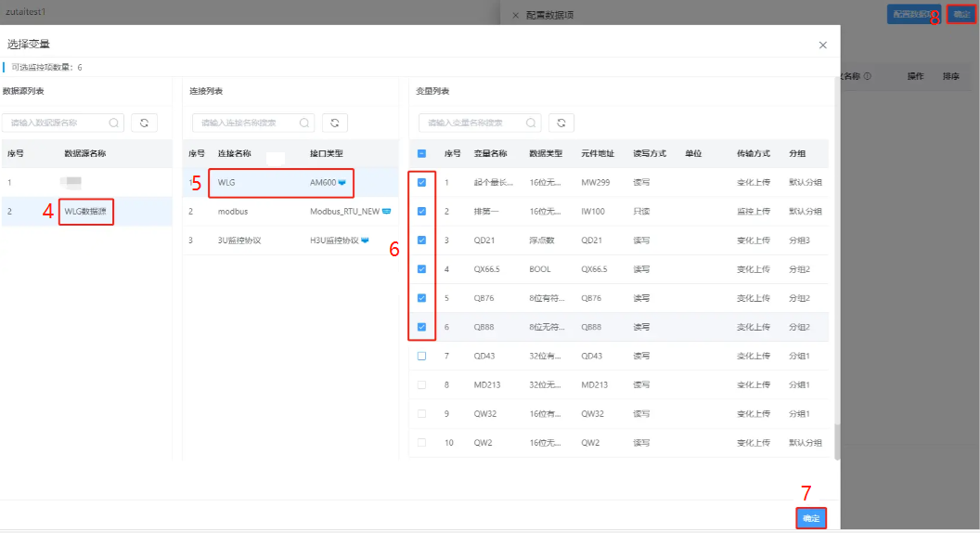Image resolution: width=980 pixels, height=533 pixels.
Task: Select the WLG connection row
Action: point(290,183)
